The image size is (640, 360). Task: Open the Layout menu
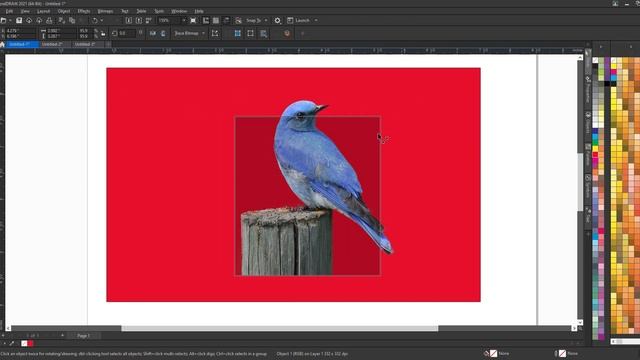click(43, 11)
